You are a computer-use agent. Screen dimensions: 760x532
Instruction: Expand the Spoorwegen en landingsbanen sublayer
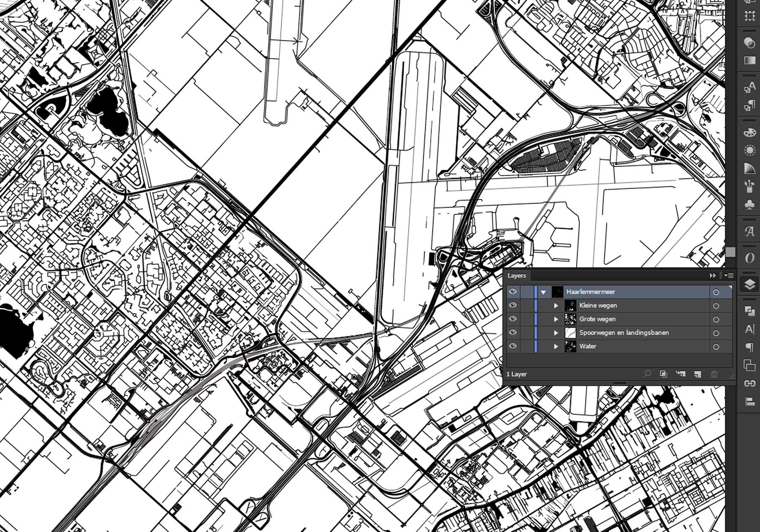[556, 333]
